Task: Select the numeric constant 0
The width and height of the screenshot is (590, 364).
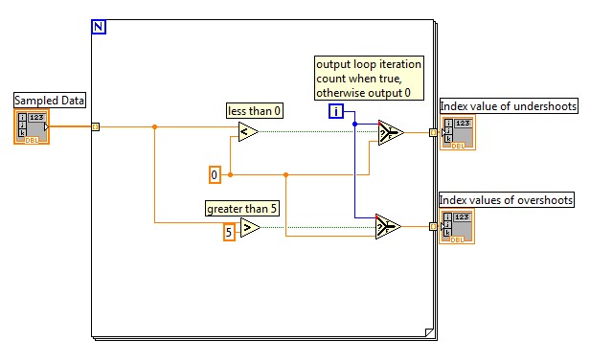Action: point(215,175)
